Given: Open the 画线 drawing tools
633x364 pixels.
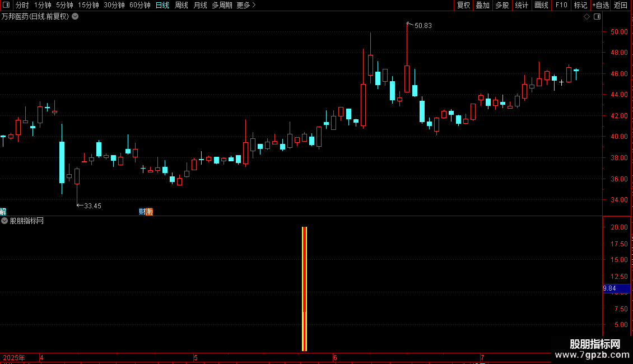Looking at the screenshot, I should pos(541,5).
